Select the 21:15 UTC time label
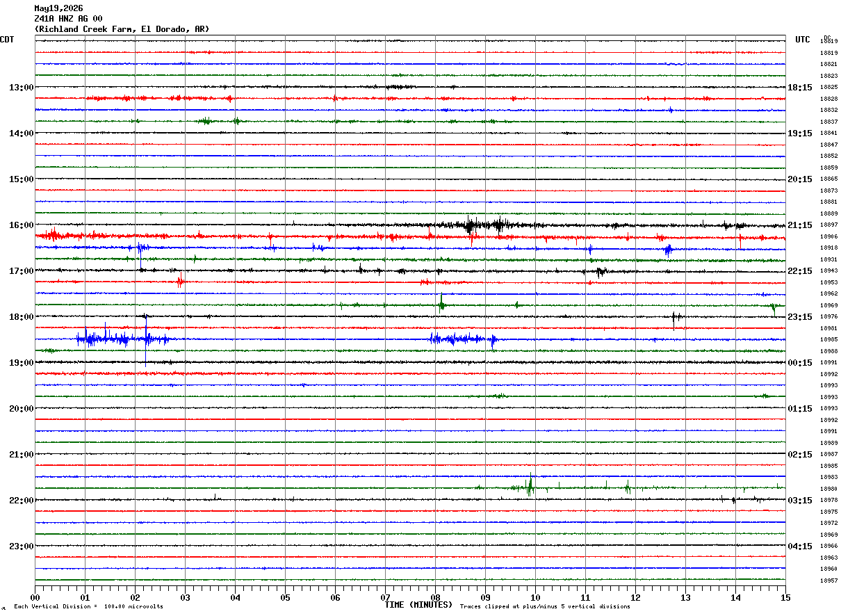841x616 pixels. pyautogui.click(x=799, y=225)
